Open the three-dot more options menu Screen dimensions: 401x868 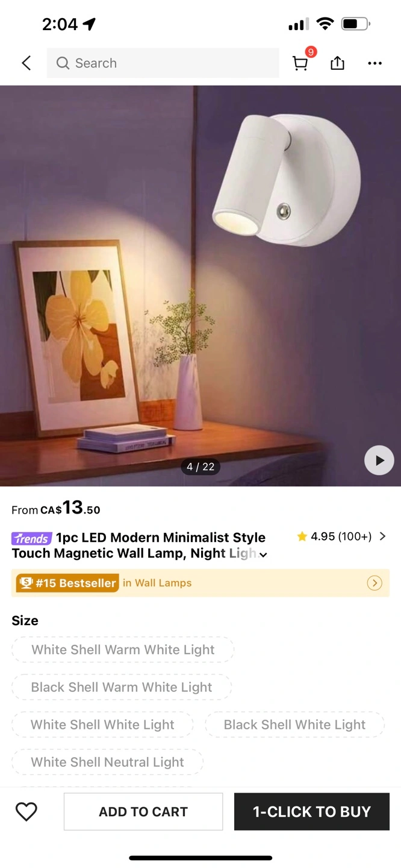point(375,63)
